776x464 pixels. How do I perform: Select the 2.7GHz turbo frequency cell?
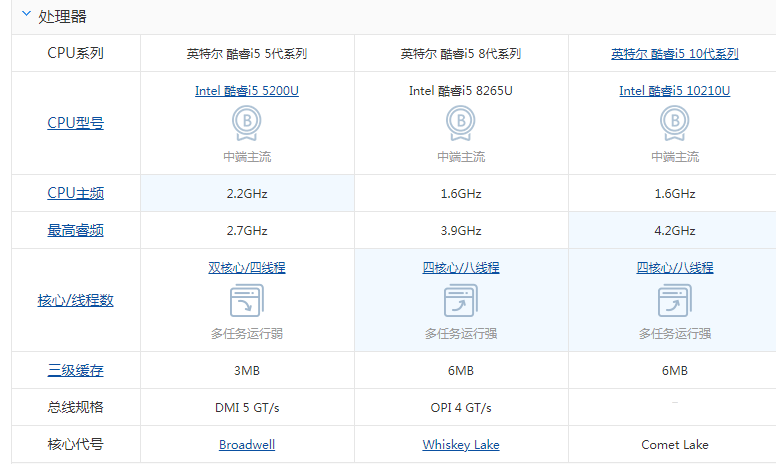(246, 231)
